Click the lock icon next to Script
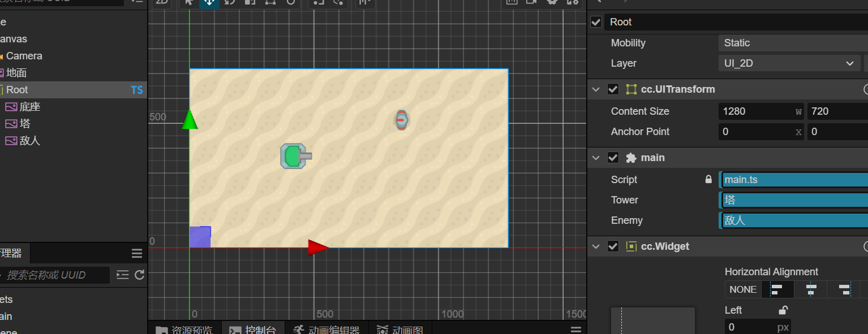 (x=708, y=180)
